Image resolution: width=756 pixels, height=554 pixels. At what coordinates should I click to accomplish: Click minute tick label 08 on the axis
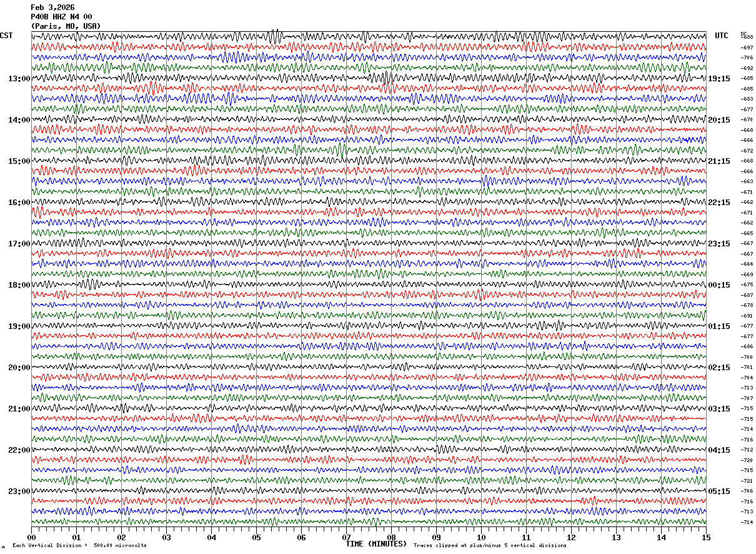coord(391,537)
